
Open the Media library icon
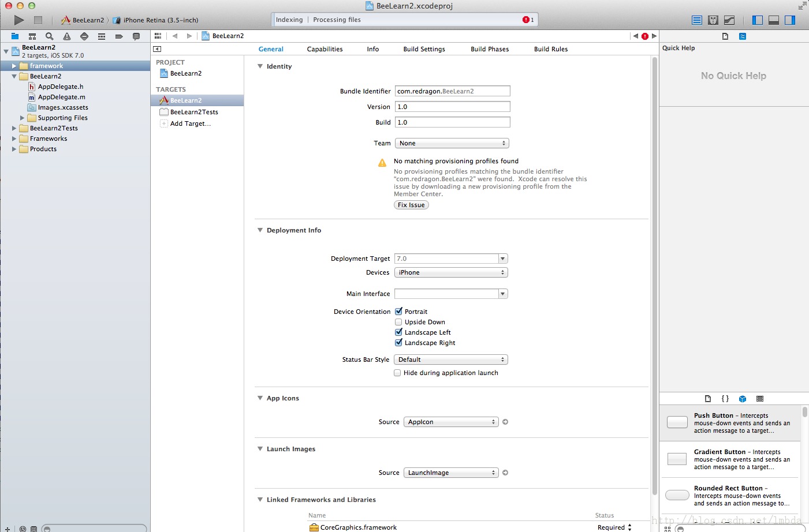point(760,399)
